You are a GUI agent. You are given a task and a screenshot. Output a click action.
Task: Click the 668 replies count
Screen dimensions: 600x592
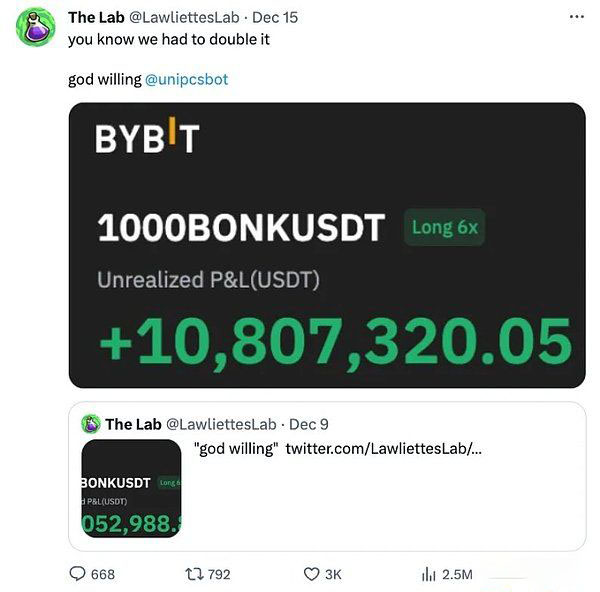pos(103,574)
